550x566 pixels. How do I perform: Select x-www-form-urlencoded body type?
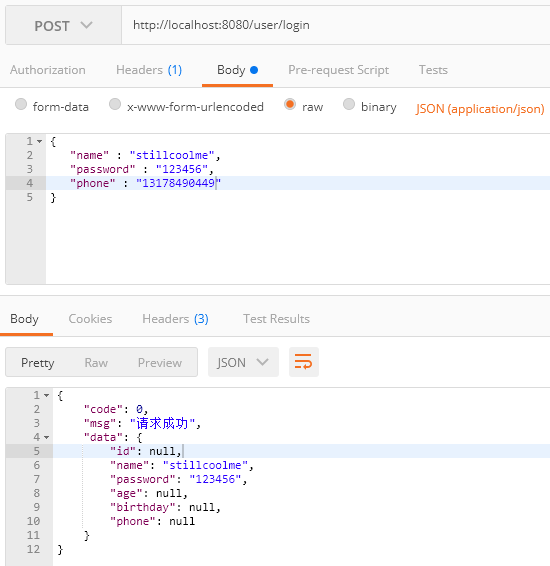pos(115,104)
